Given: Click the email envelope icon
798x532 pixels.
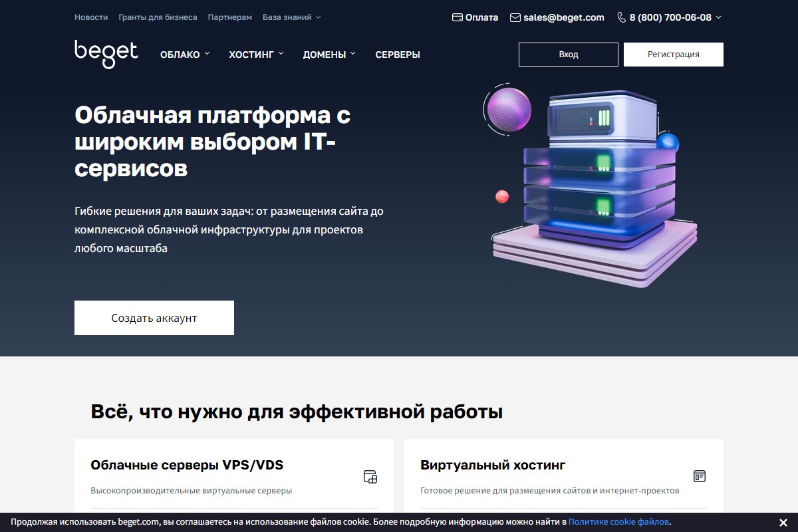Looking at the screenshot, I should [x=515, y=18].
